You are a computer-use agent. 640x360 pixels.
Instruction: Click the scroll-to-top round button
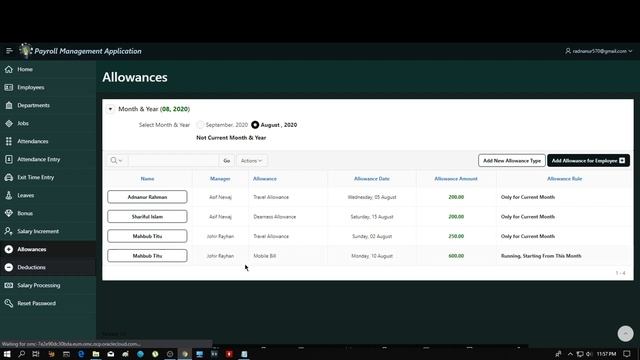(625, 333)
